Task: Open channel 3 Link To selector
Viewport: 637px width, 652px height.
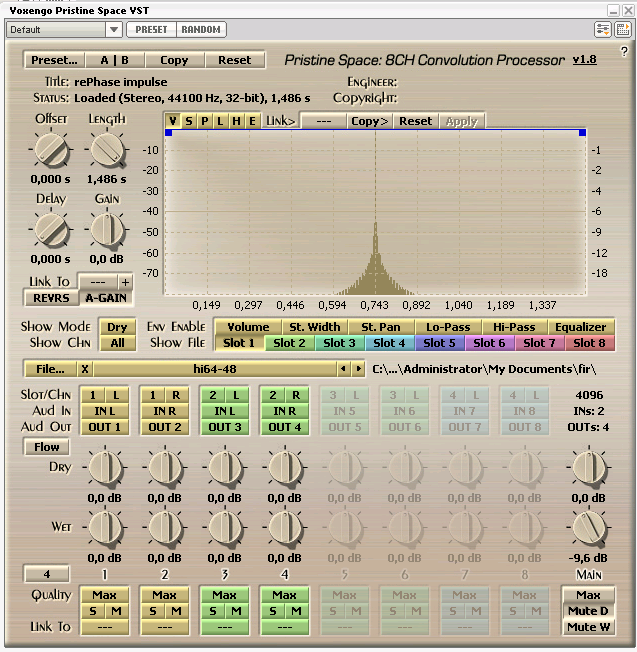Action: coord(225,627)
